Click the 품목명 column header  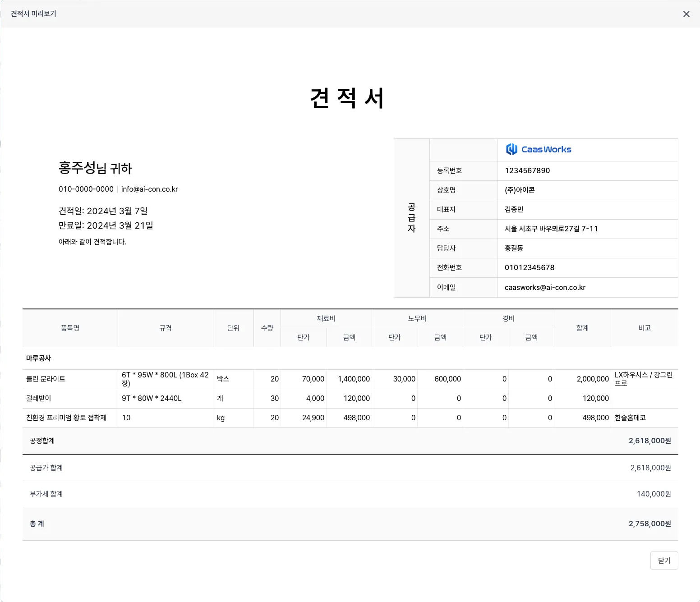[70, 328]
